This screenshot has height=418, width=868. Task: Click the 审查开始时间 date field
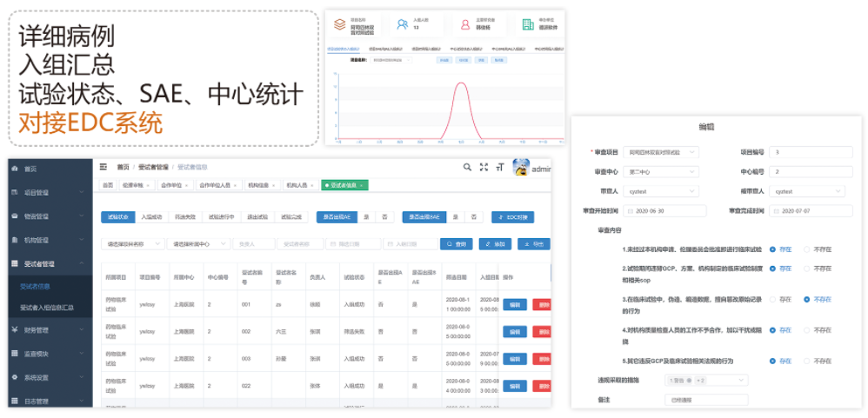point(664,210)
